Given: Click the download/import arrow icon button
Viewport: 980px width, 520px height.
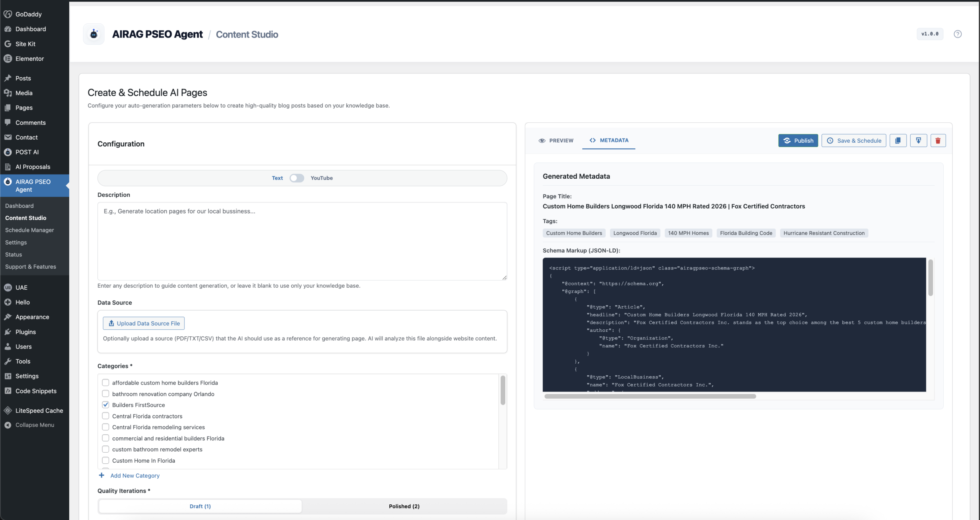Looking at the screenshot, I should point(918,140).
